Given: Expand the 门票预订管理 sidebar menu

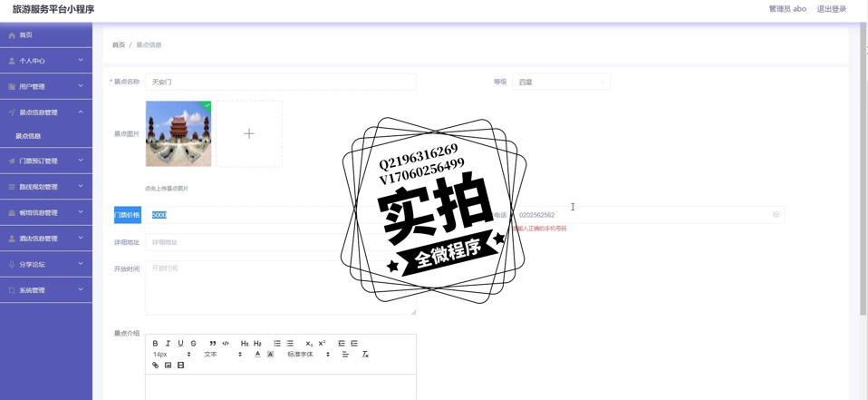Looking at the screenshot, I should point(45,161).
